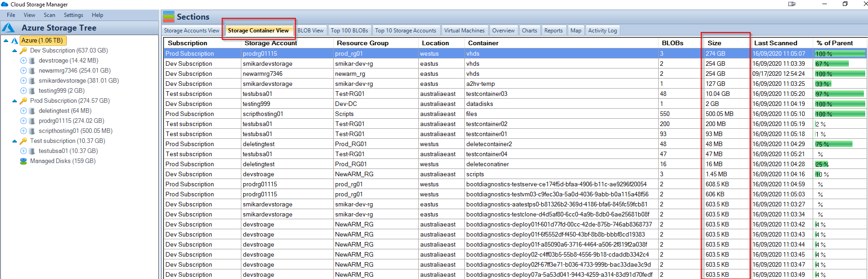Expand the testing999 (2 GB) node

click(23, 91)
